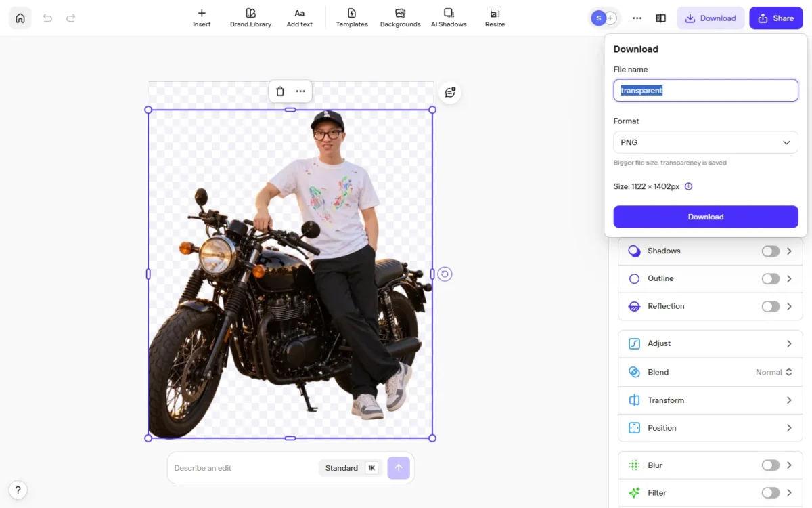Open Blend mode Normal dropdown
The image size is (812, 508).
(x=773, y=372)
